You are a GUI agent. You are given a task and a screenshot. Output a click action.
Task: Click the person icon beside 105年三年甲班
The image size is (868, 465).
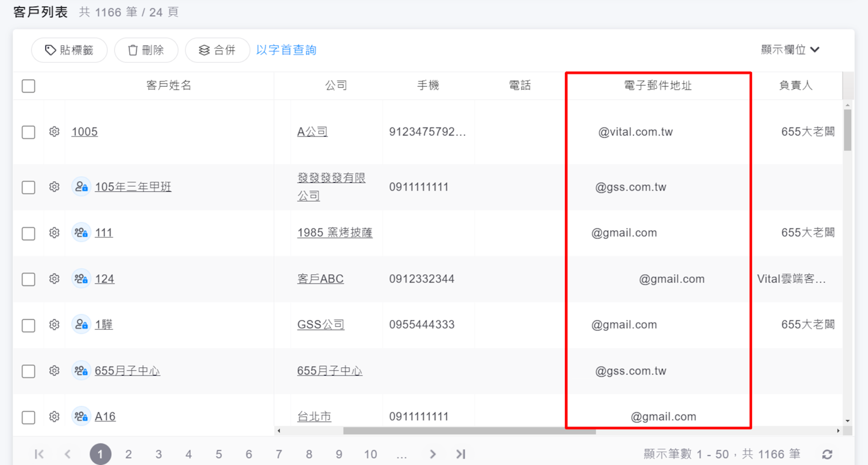pyautogui.click(x=81, y=187)
